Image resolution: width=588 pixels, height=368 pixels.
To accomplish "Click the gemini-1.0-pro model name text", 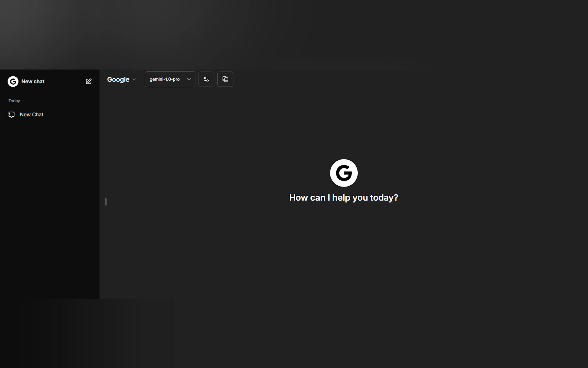I will point(165,79).
